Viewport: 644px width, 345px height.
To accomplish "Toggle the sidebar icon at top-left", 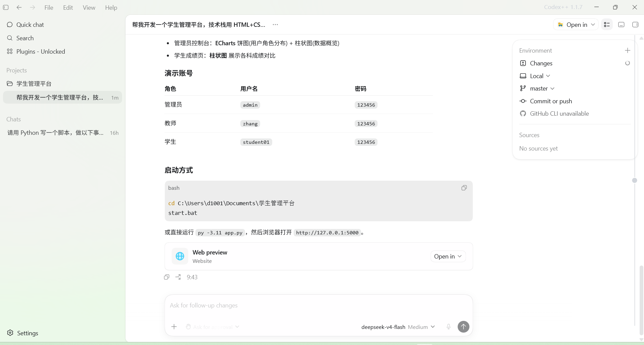I will [6, 7].
